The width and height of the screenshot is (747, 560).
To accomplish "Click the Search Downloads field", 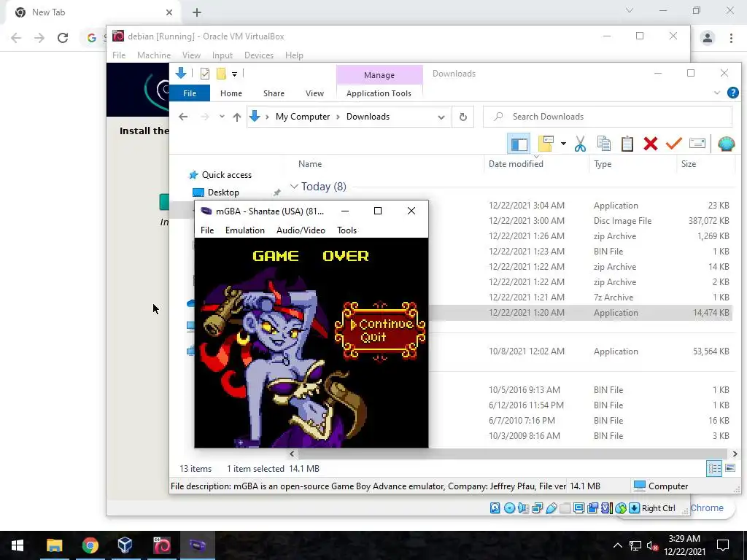I will 608,117.
